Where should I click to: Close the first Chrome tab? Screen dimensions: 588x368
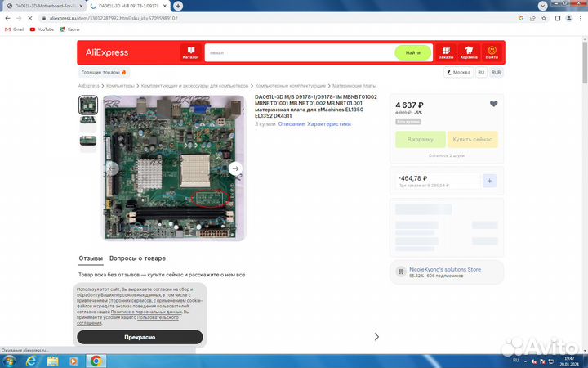[81, 6]
